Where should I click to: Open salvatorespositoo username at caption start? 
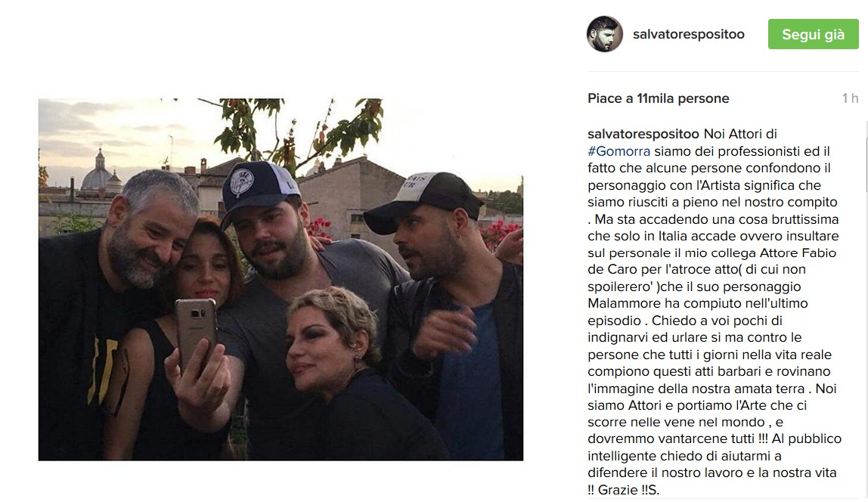(x=643, y=134)
